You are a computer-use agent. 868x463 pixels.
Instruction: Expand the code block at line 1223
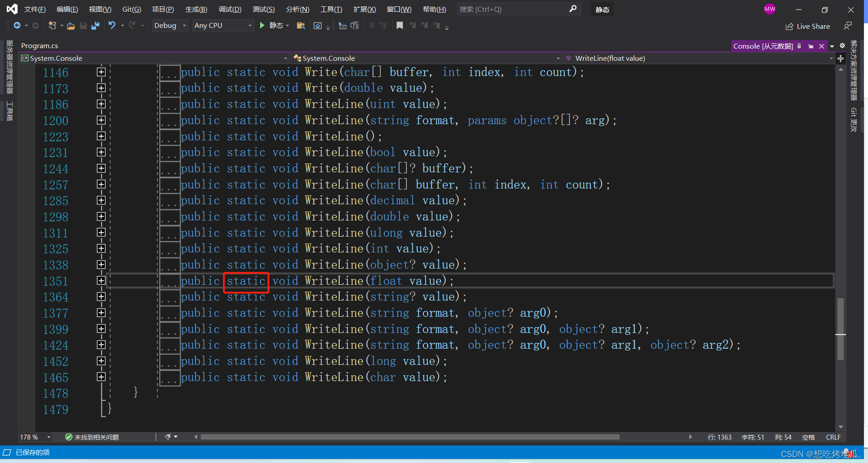(x=101, y=136)
